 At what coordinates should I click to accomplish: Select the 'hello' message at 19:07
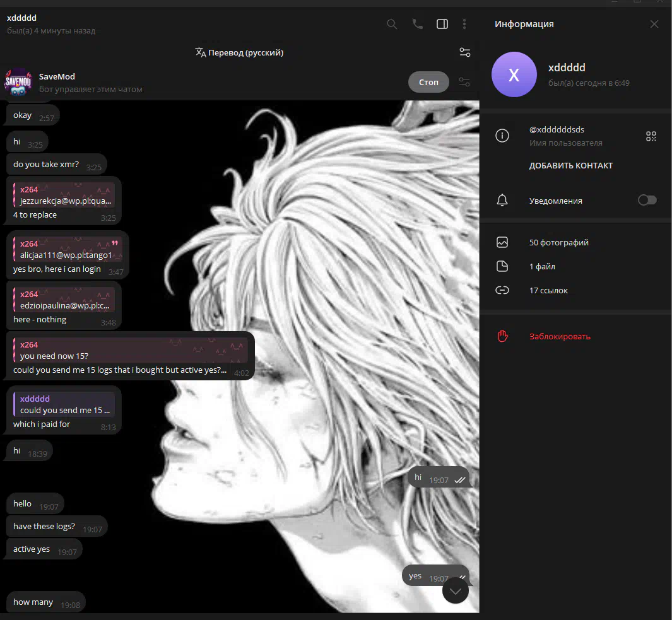[x=35, y=504]
